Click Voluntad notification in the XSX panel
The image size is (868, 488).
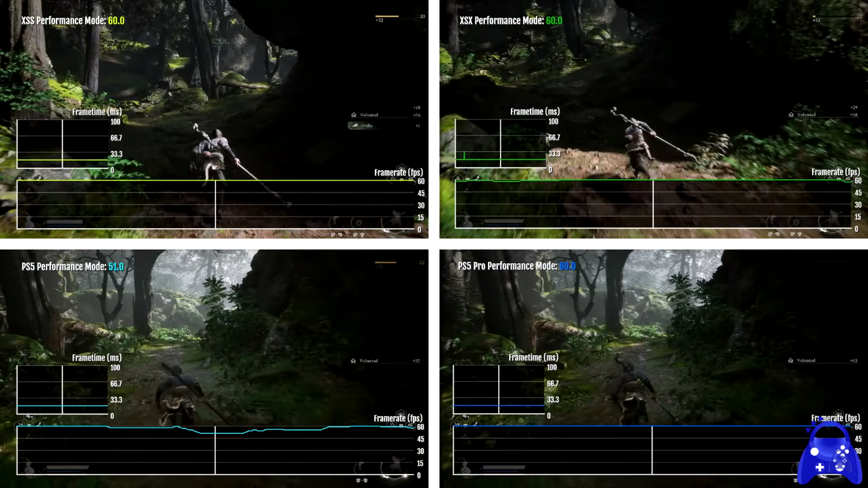(824, 115)
